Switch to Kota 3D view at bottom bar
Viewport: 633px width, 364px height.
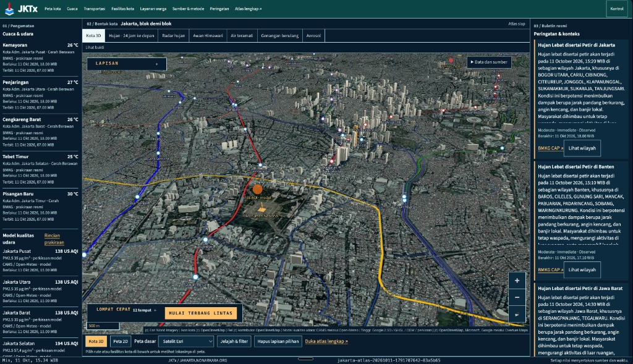click(96, 341)
